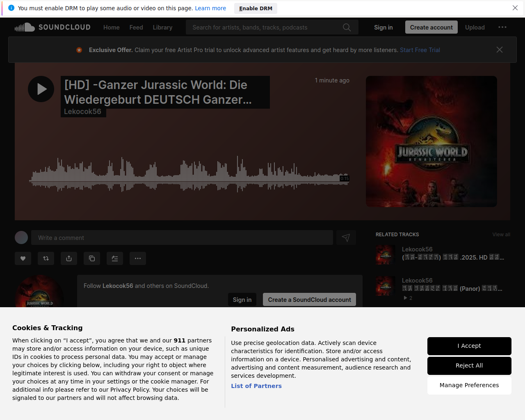
Task: Click Enable DRM button
Action: coord(256,8)
